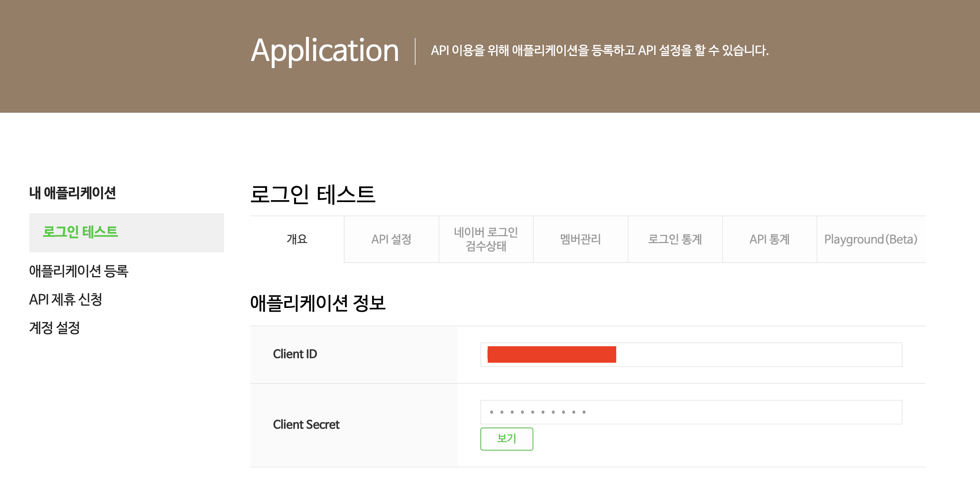Click the 애플리케이션 정보 section heading
Viewport: 980px width, 500px height.
(x=318, y=303)
